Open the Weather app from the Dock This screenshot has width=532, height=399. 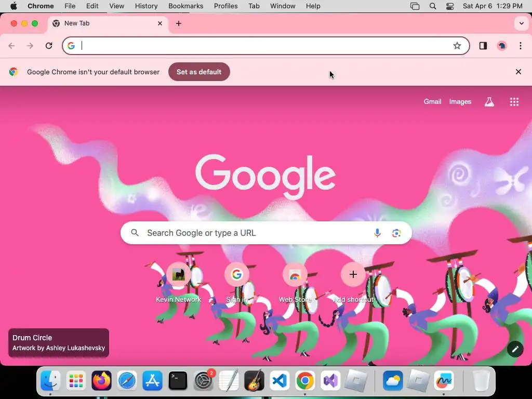393,381
